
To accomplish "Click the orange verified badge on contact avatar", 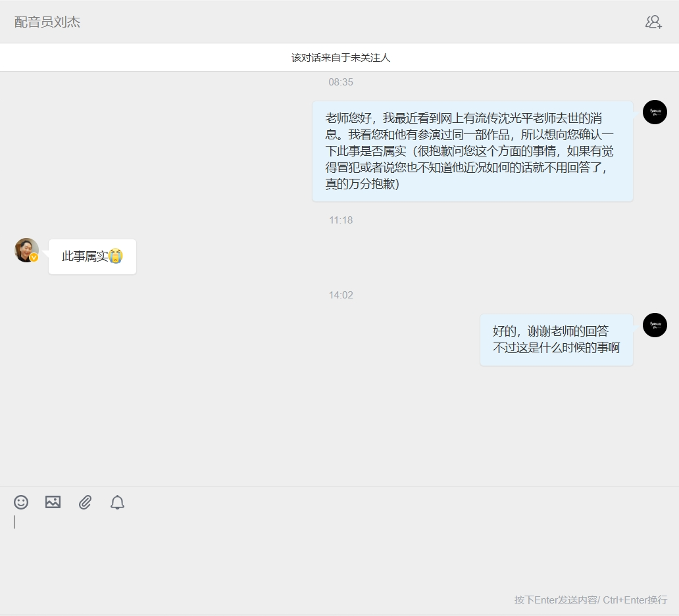I will [x=34, y=258].
